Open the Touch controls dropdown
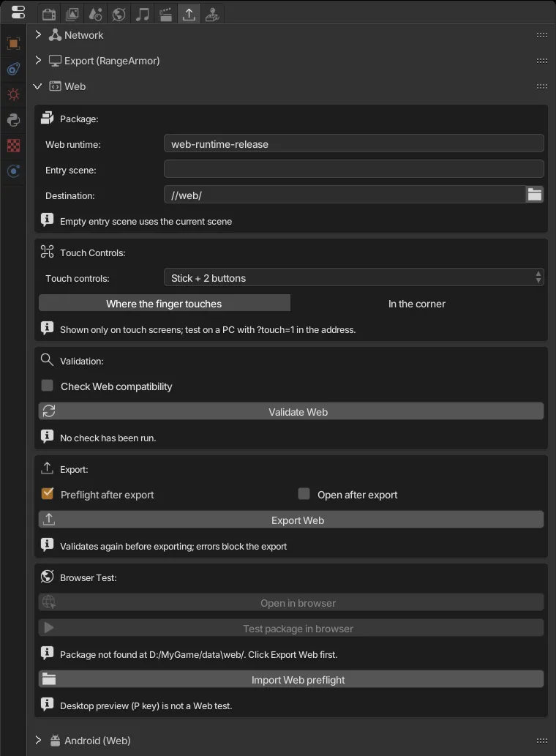The height and width of the screenshot is (756, 556). (353, 277)
